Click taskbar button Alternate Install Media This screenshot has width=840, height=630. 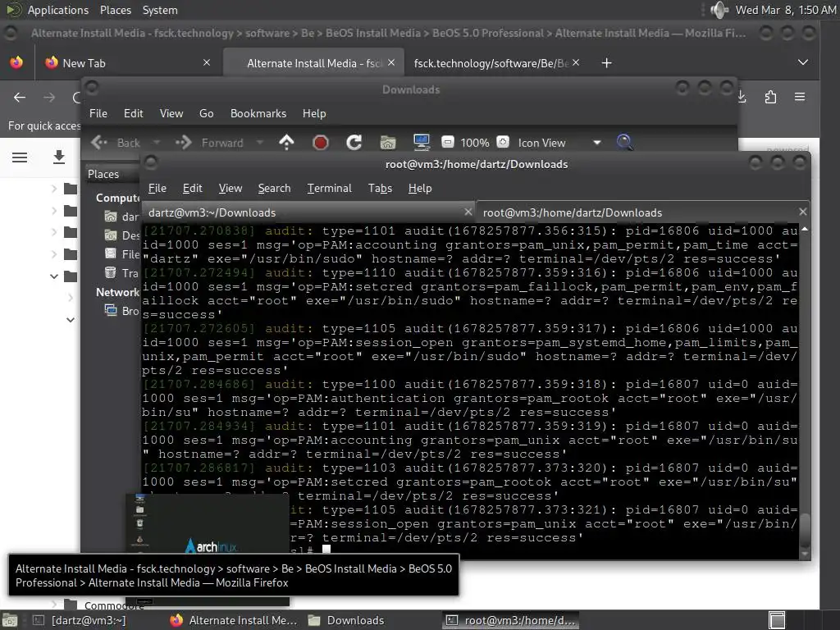pos(234,620)
